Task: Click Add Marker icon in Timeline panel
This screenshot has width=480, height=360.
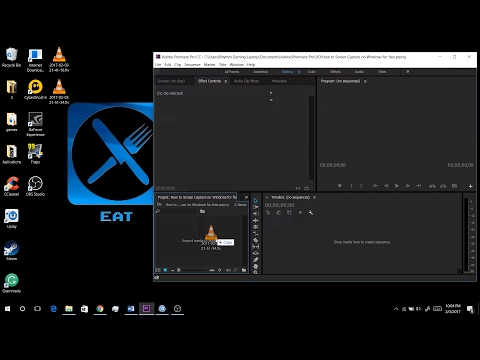Action: tap(300, 213)
